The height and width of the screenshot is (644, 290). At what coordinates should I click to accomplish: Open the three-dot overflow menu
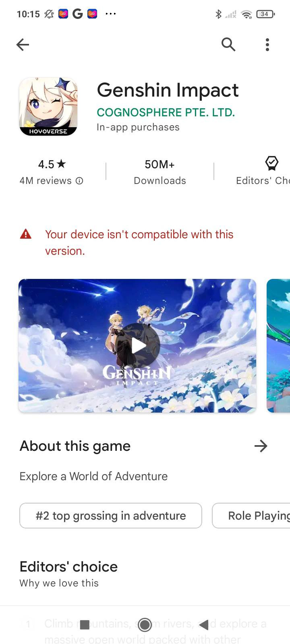click(x=267, y=45)
